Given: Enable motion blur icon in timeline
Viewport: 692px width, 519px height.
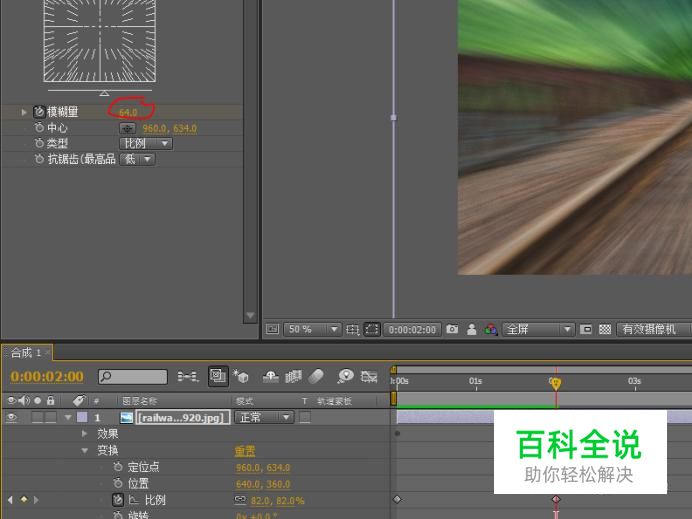Looking at the screenshot, I should (x=316, y=376).
